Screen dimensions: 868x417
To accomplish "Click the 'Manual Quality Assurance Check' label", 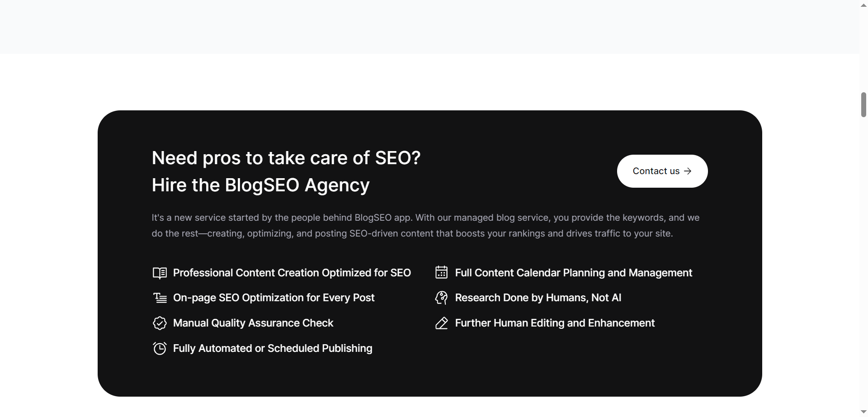I will point(253,323).
